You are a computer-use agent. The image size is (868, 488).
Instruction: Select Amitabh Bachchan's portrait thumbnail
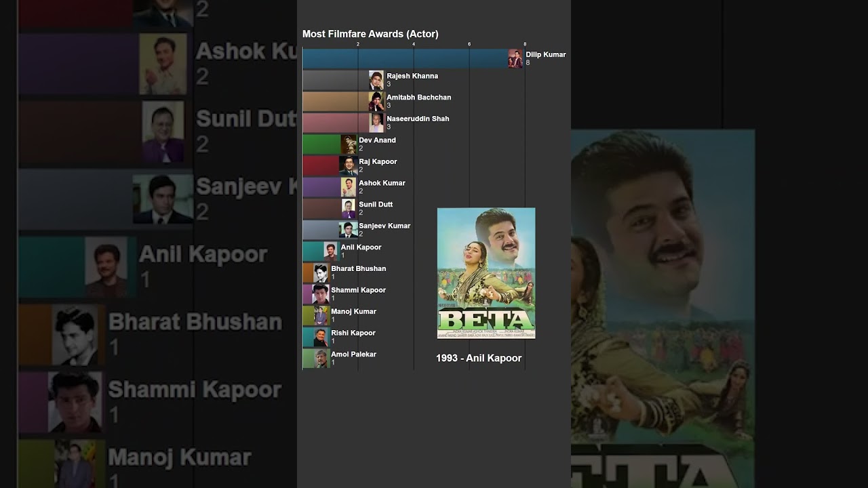(376, 102)
